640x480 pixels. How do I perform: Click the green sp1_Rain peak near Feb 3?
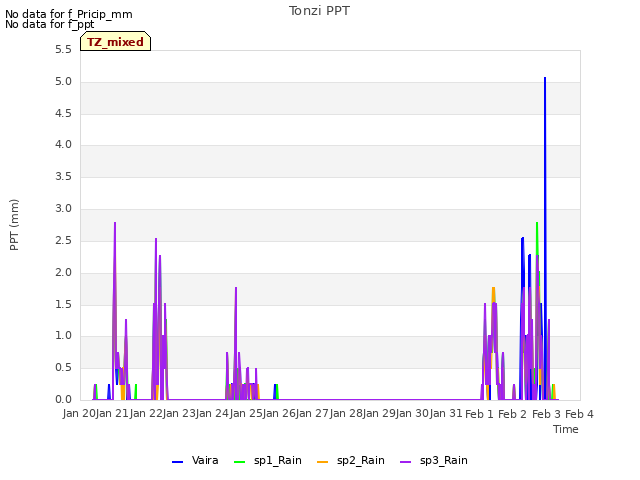pos(537,223)
